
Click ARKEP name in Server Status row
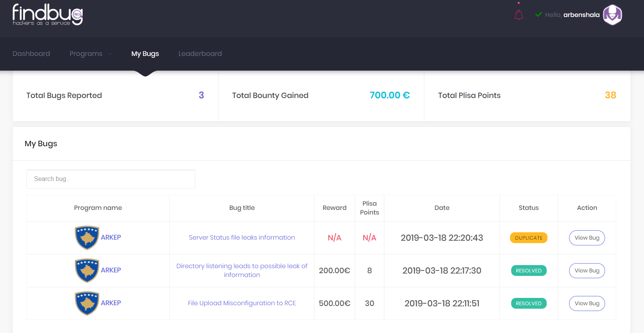111,237
